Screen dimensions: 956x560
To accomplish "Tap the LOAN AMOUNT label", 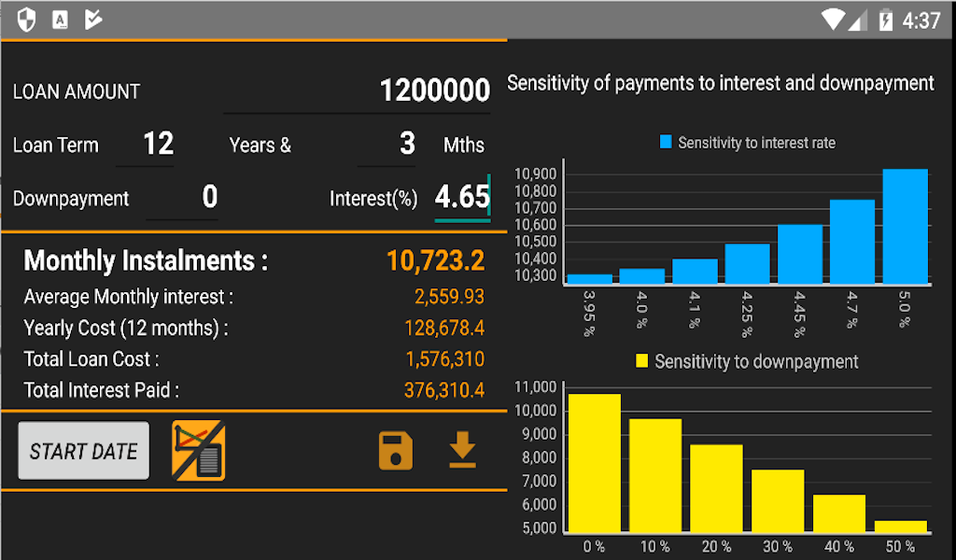I will coord(77,91).
